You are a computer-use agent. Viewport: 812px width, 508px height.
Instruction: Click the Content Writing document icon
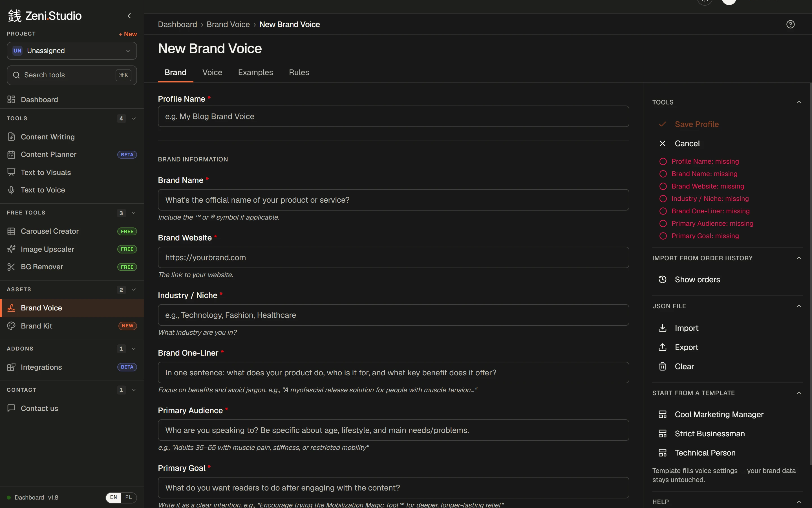click(x=11, y=137)
